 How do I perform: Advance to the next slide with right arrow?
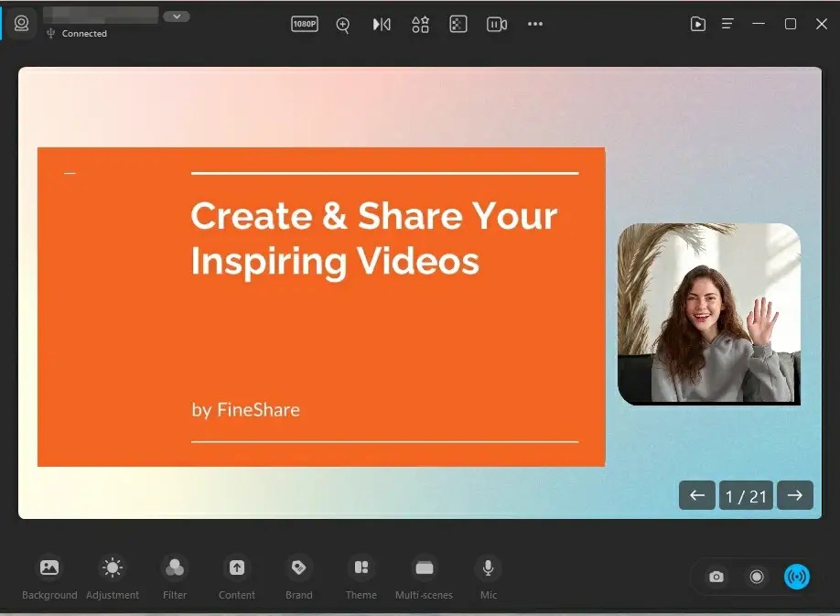pos(795,495)
